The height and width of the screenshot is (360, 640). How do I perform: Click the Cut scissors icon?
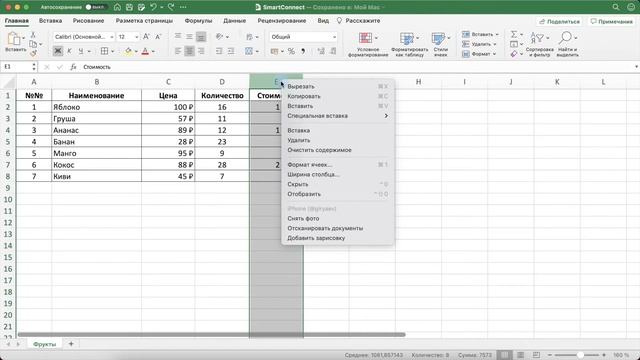coord(33,35)
